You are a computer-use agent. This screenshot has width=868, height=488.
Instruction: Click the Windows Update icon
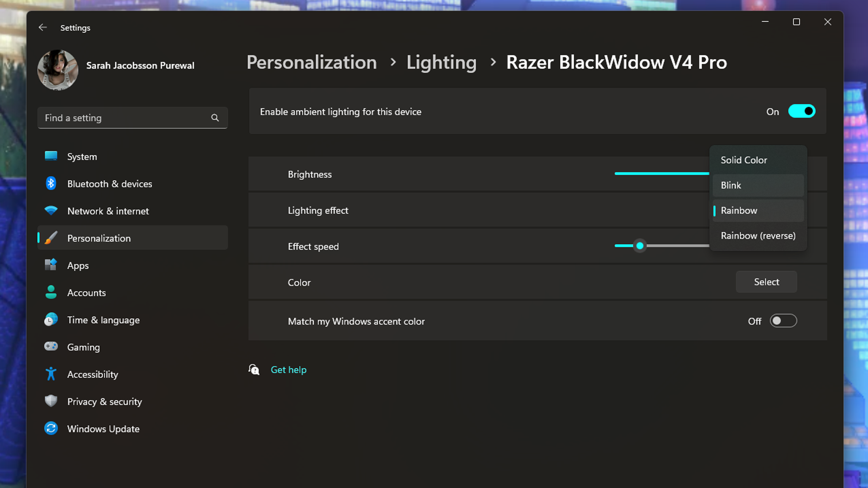[51, 428]
